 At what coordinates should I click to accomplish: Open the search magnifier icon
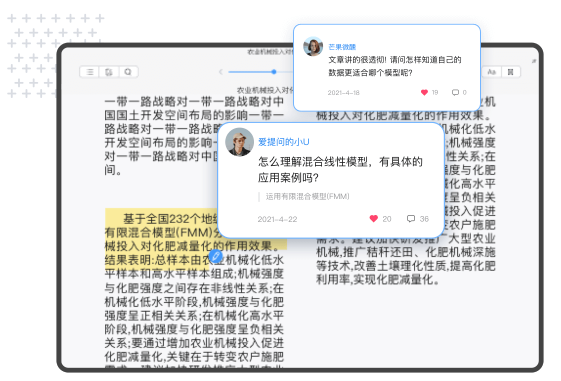(x=128, y=72)
